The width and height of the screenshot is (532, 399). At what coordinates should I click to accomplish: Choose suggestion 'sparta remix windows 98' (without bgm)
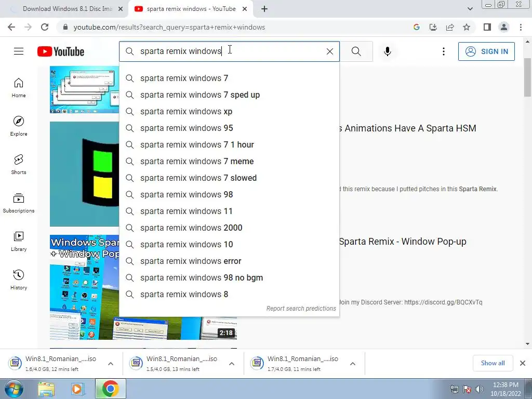click(229, 194)
